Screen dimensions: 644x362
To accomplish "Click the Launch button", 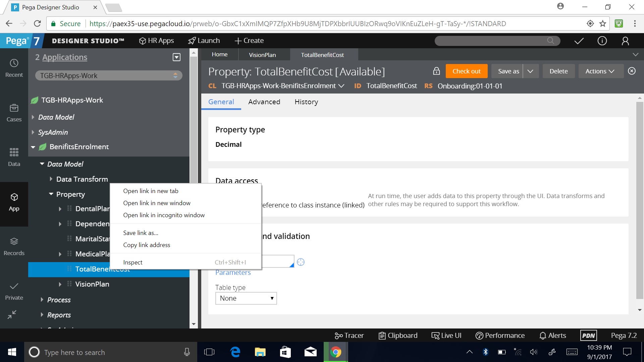I will tap(204, 41).
